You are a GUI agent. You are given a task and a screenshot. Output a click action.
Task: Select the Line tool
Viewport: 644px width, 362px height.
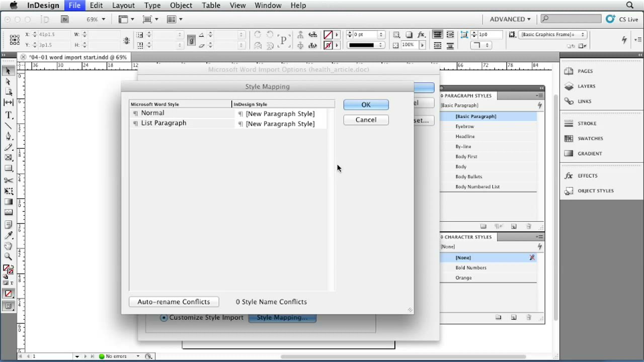[x=9, y=125]
